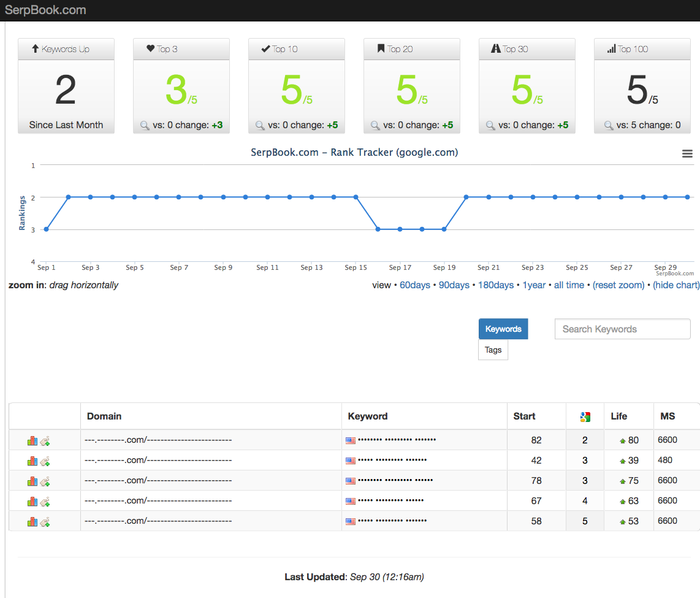Open the SerpBook.com header logo
The image size is (700, 598).
45,10
